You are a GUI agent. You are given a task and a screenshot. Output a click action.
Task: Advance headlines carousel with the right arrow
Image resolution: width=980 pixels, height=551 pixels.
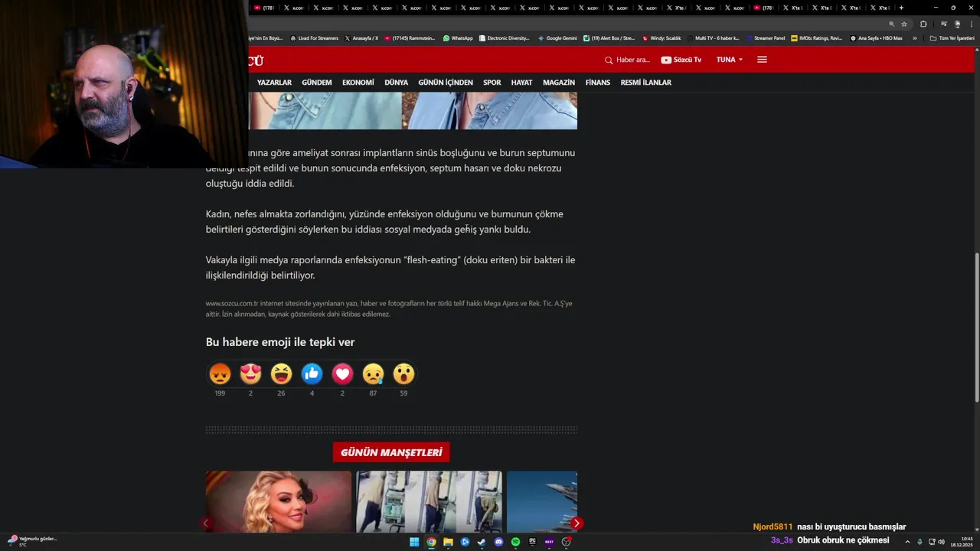(577, 523)
